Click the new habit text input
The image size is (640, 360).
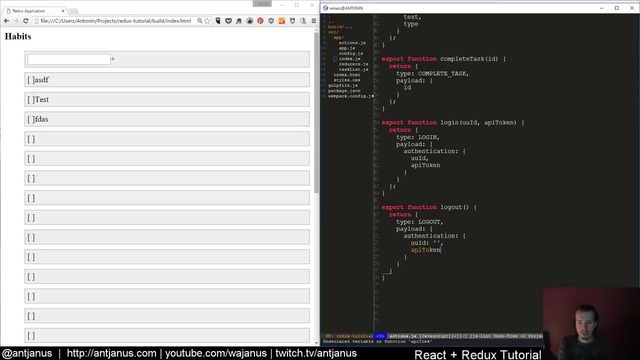point(69,59)
